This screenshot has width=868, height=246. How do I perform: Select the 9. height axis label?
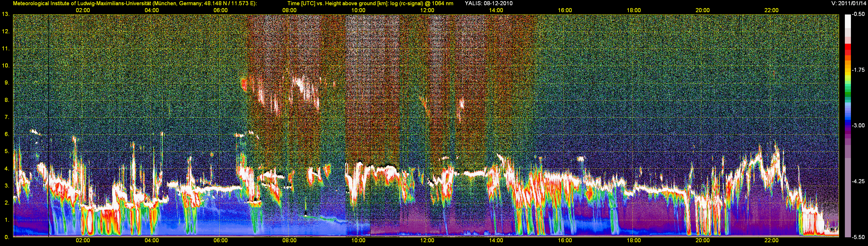tap(7, 82)
